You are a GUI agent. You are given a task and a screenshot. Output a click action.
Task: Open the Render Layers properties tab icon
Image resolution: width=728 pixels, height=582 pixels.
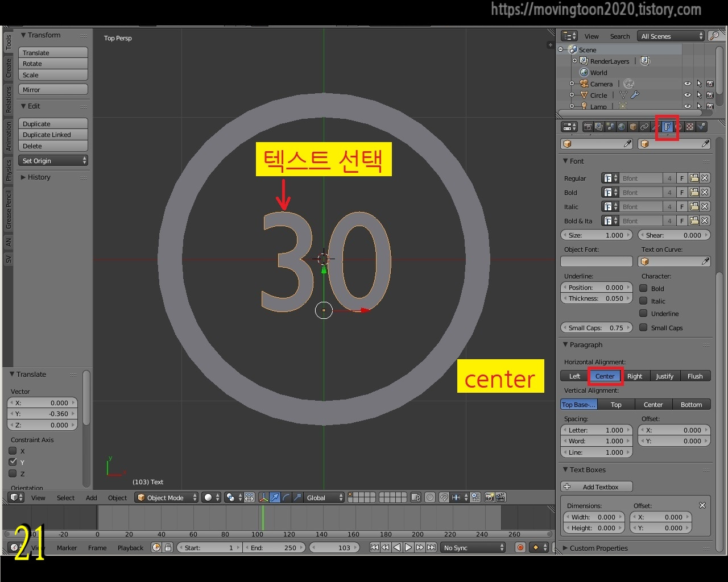click(x=599, y=127)
